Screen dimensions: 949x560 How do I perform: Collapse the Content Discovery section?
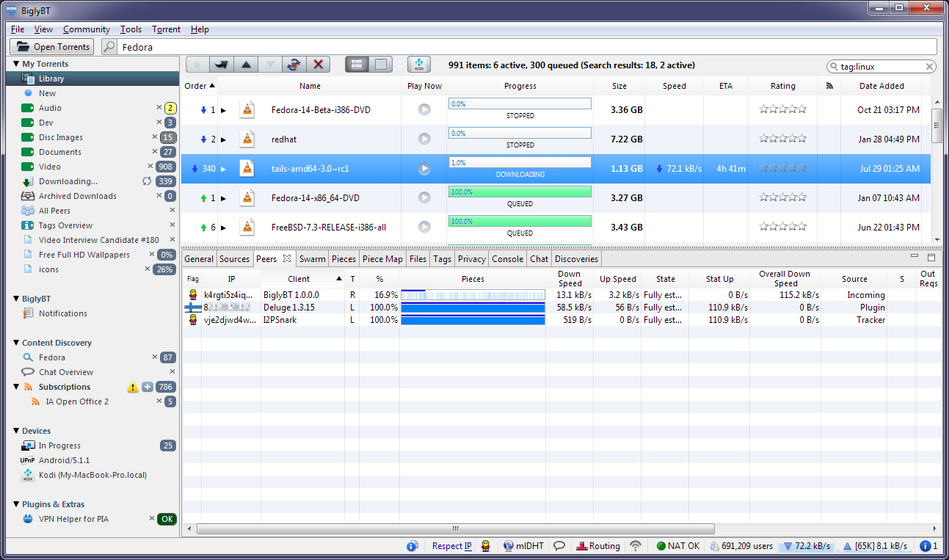pos(16,343)
